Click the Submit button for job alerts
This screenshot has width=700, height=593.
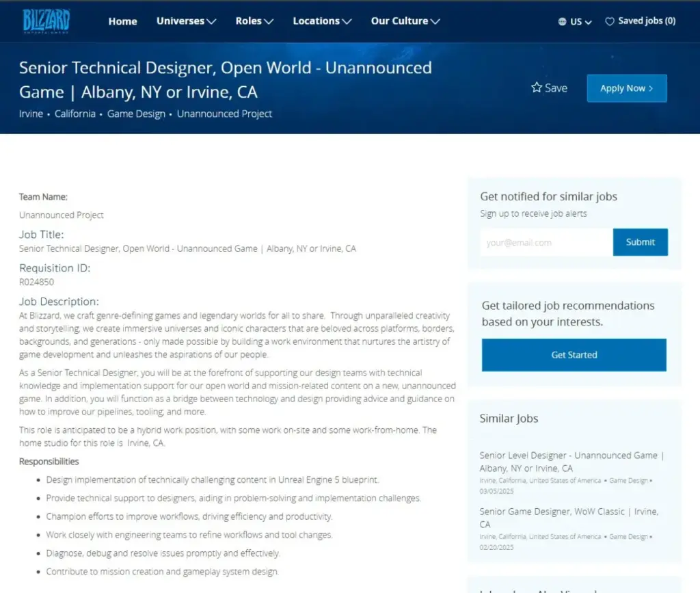640,242
